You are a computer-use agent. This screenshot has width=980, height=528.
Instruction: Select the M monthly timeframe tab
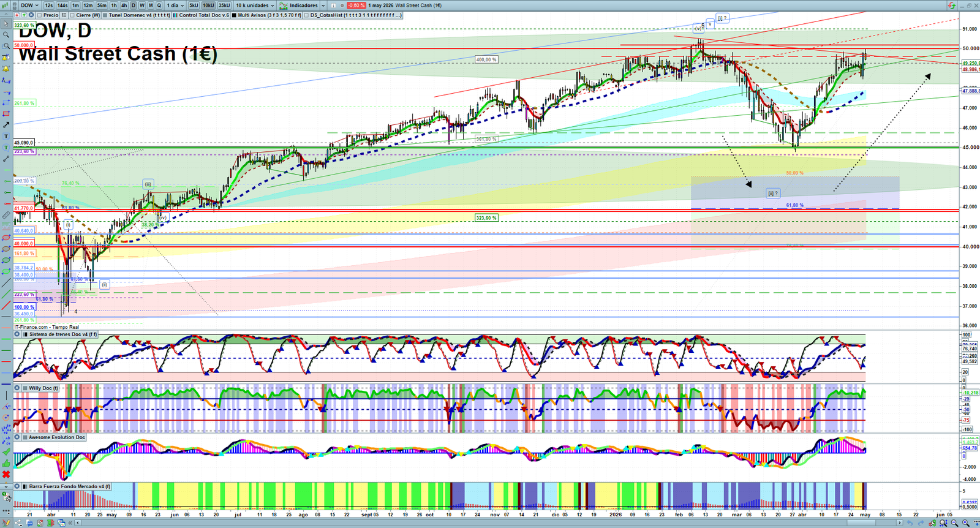pos(151,5)
